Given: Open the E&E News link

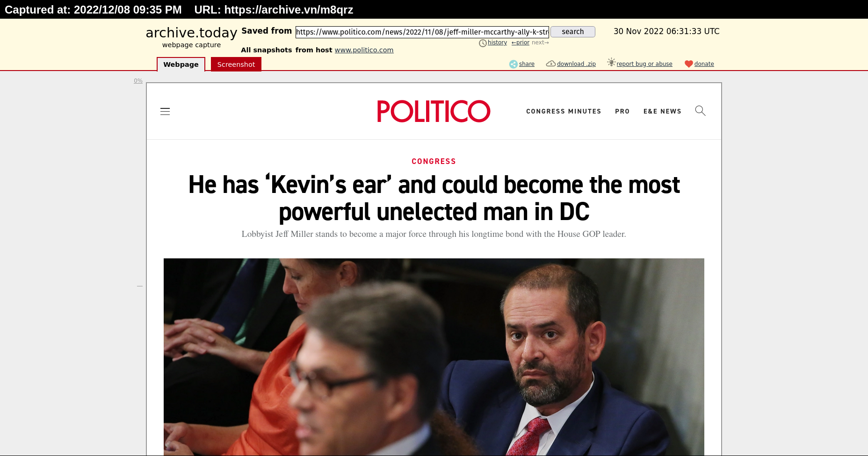Looking at the screenshot, I should [x=662, y=111].
